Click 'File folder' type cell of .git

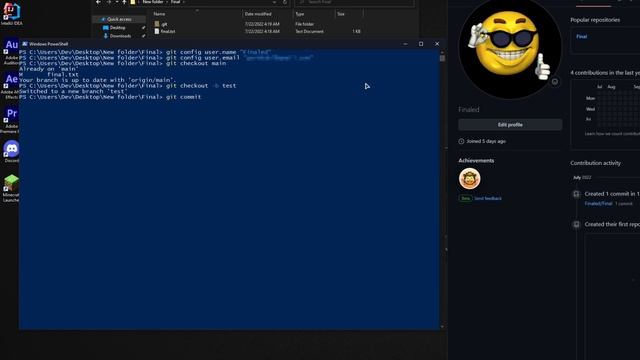tap(304, 24)
